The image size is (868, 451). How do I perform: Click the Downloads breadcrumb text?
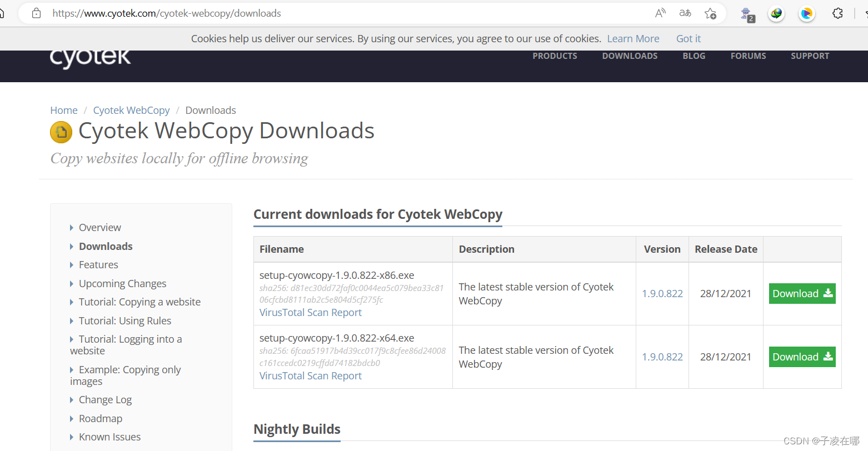[211, 111]
